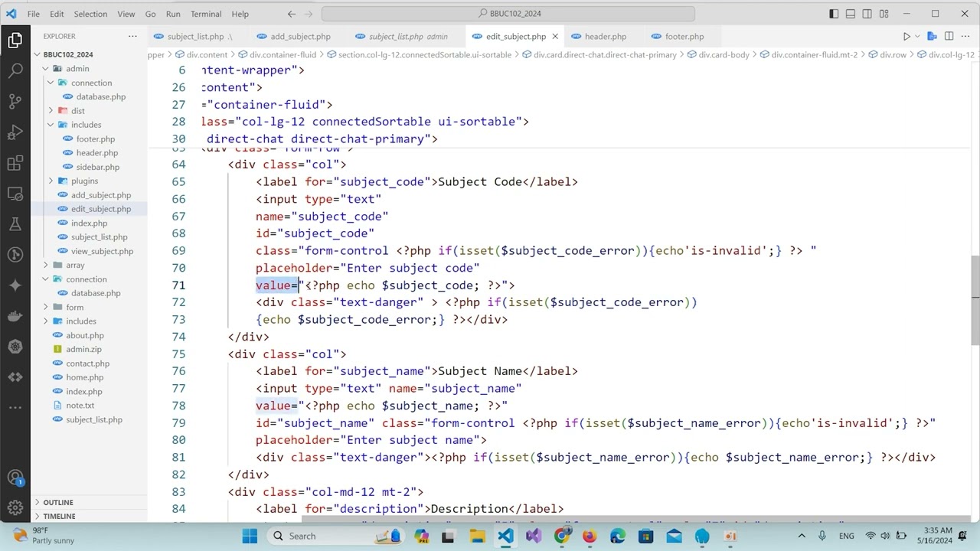Open Customize Layout icon in title bar
The width and height of the screenshot is (980, 551).
(884, 14)
